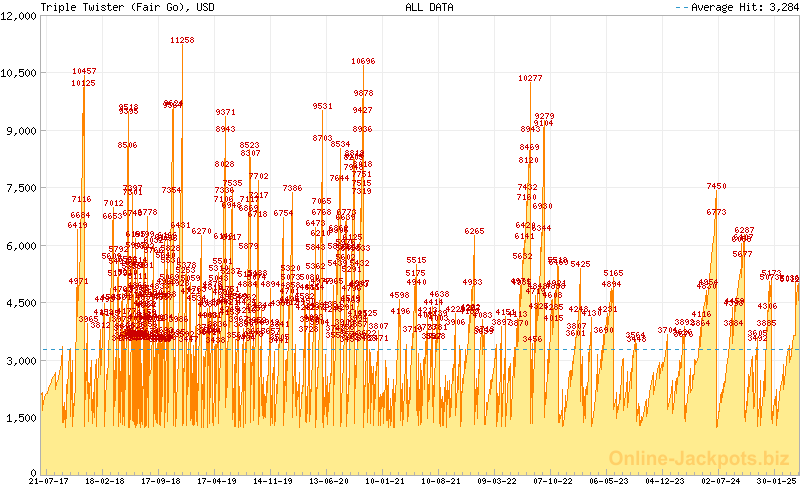This screenshot has width=800, height=490.
Task: Click the 12,000 y-axis label
Action: (20, 16)
